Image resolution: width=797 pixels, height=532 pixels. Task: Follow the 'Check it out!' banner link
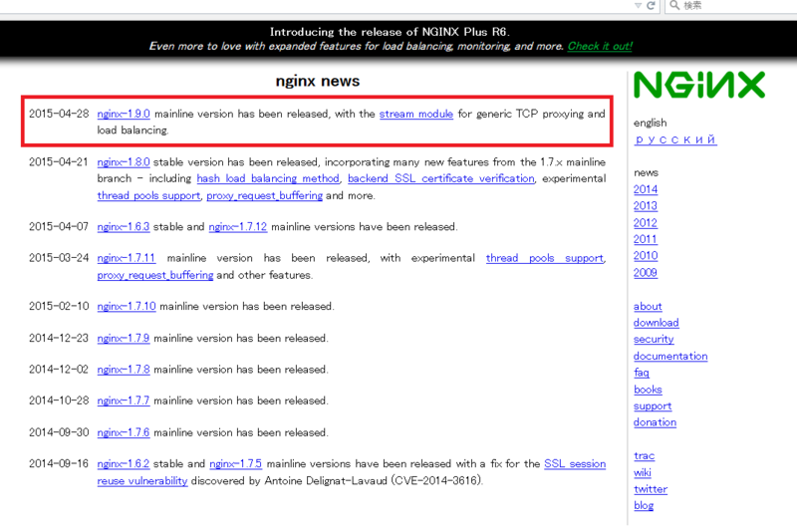point(600,46)
